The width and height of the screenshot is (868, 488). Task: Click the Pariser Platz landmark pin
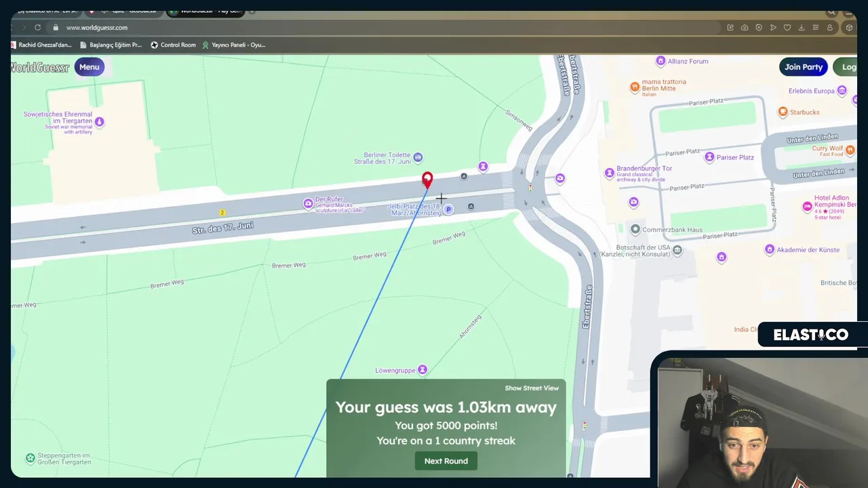[709, 157]
